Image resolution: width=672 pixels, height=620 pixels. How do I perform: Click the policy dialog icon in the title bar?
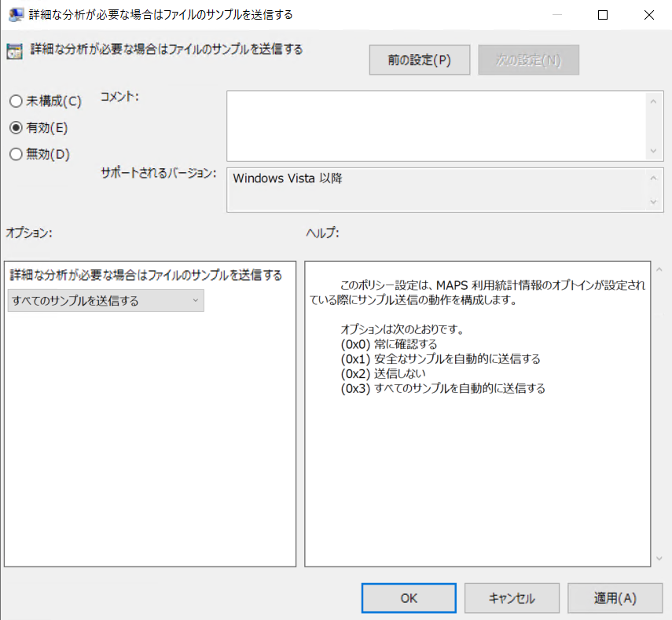17,14
